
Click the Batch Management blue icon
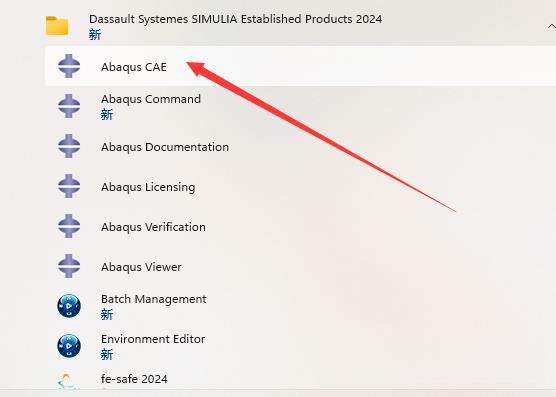pos(69,306)
